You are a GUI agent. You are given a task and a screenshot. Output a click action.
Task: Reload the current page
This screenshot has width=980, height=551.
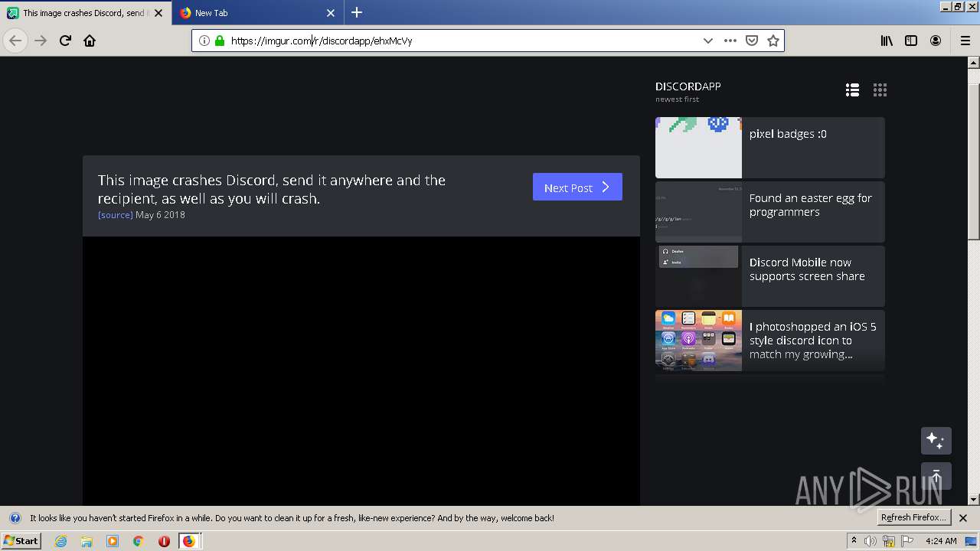click(x=65, y=41)
